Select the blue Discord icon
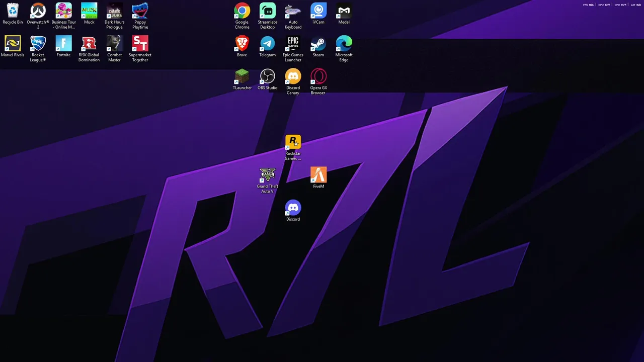 293,210
